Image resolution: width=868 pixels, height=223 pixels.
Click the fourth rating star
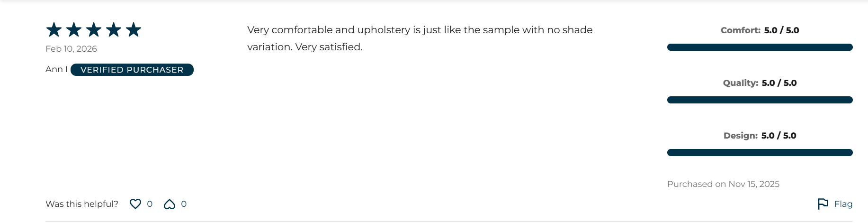click(114, 30)
